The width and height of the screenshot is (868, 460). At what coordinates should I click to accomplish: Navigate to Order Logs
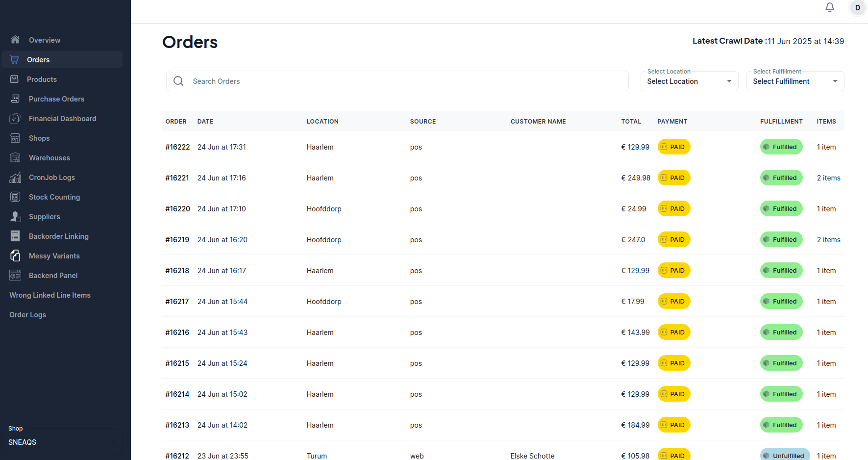(27, 315)
